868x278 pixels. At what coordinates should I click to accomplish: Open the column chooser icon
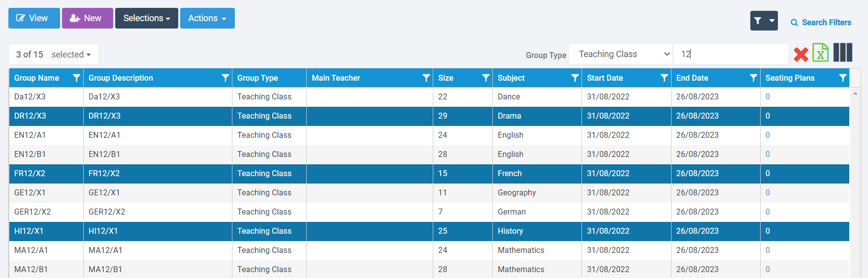click(x=842, y=53)
